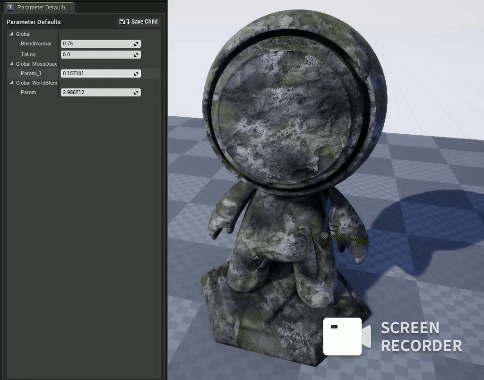Click the Tiling field spinner arrow icon
The height and width of the screenshot is (380, 484).
[x=136, y=55]
